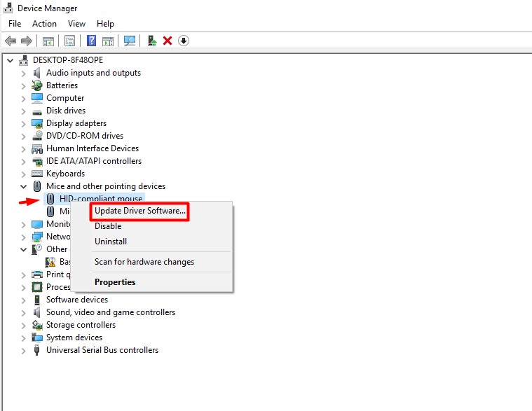
Task: Open Help via blue question mark icon
Action: point(91,41)
